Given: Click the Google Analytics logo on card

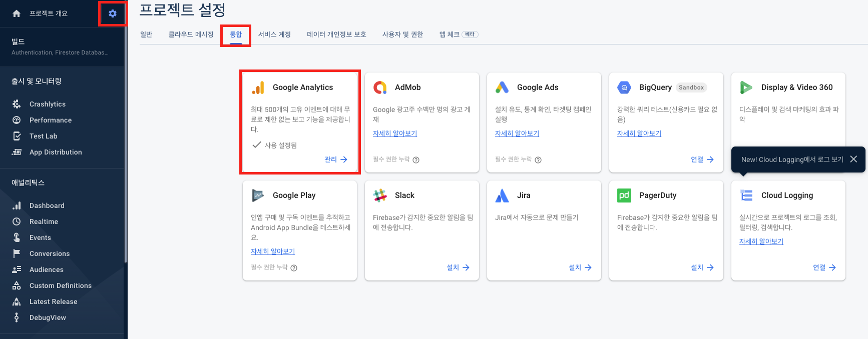Looking at the screenshot, I should (x=258, y=87).
